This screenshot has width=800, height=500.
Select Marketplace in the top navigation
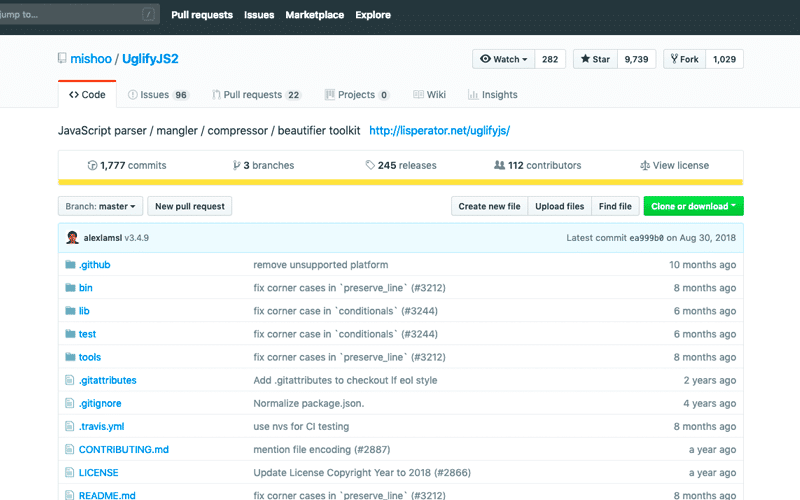click(314, 15)
